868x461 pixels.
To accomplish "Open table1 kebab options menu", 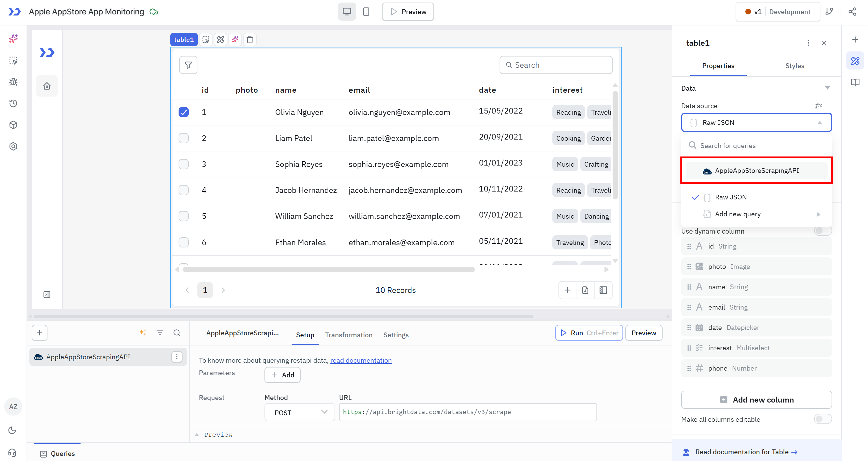I will pos(808,43).
